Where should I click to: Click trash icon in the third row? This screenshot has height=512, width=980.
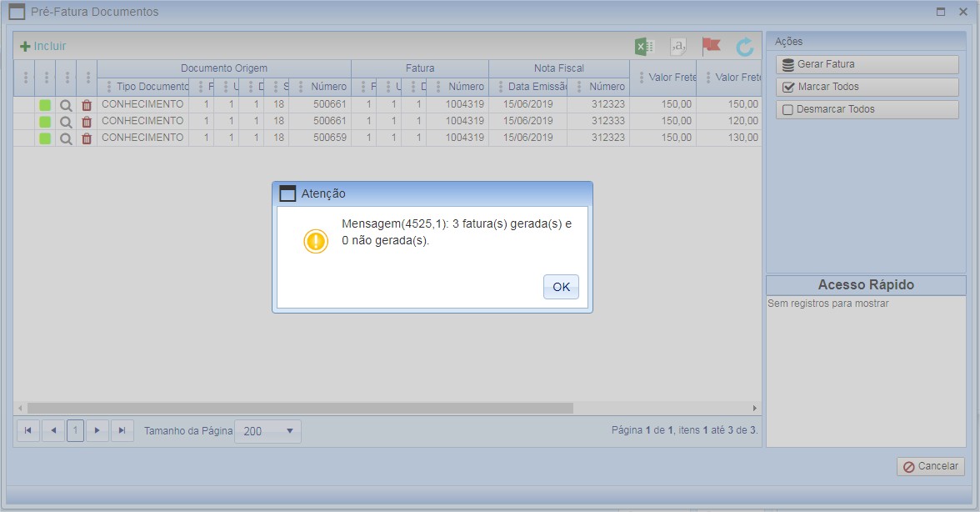(x=87, y=138)
